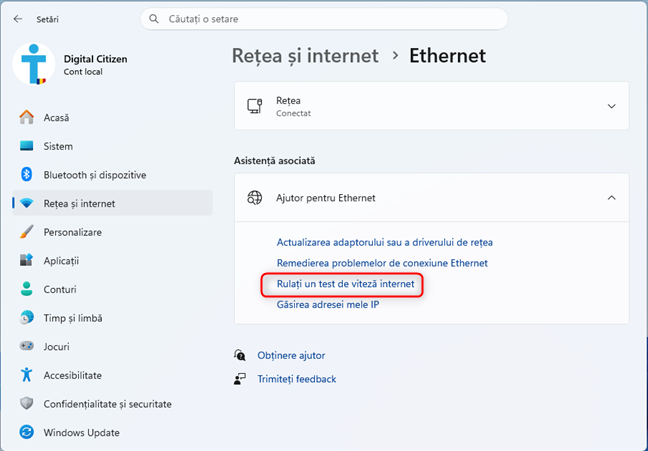Click the Căutați o setare search field
The width and height of the screenshot is (648, 451).
coord(324,19)
